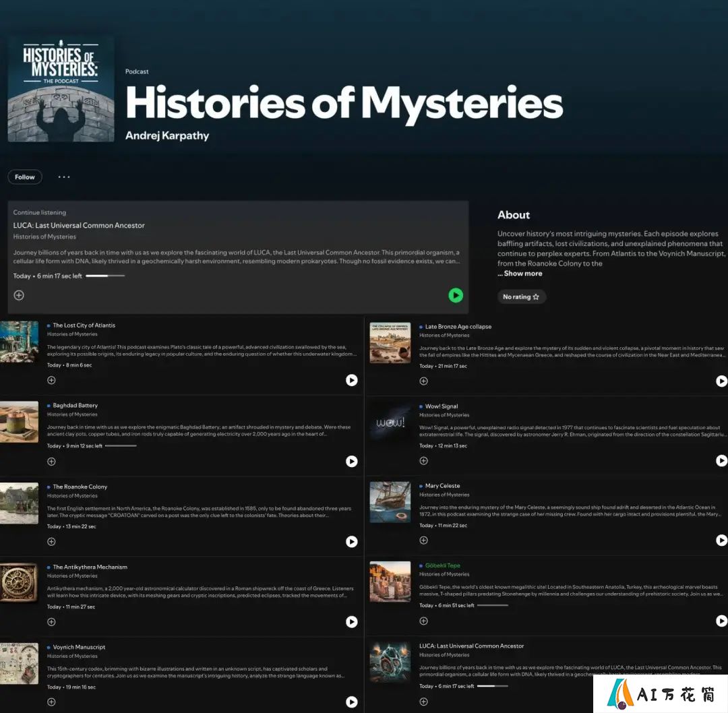Open the Wow! Signal episode thumbnail
The image size is (728, 713).
[x=390, y=423]
